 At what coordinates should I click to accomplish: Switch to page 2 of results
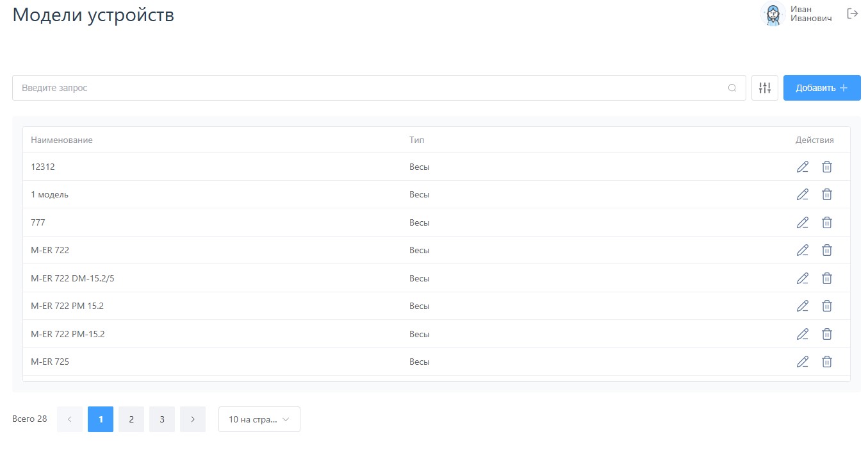[x=131, y=419]
